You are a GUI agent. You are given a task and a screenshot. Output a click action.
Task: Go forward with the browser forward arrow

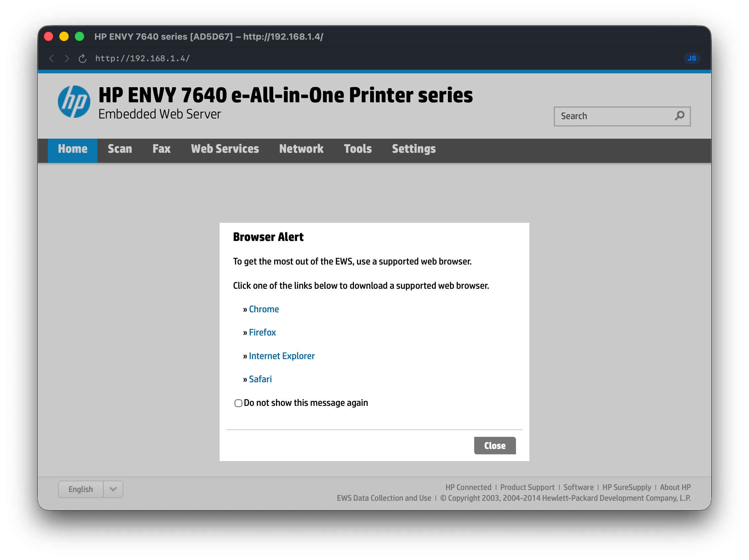67,59
